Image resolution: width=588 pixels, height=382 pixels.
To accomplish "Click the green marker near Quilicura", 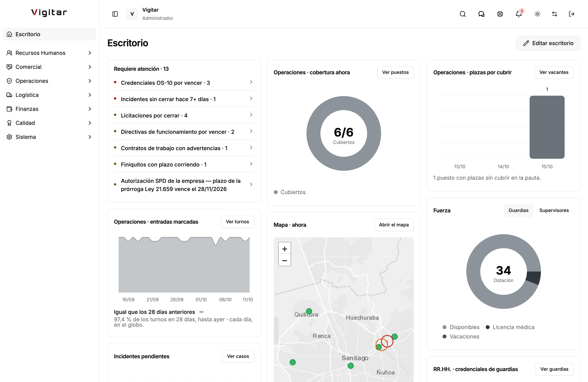I will [x=309, y=311].
